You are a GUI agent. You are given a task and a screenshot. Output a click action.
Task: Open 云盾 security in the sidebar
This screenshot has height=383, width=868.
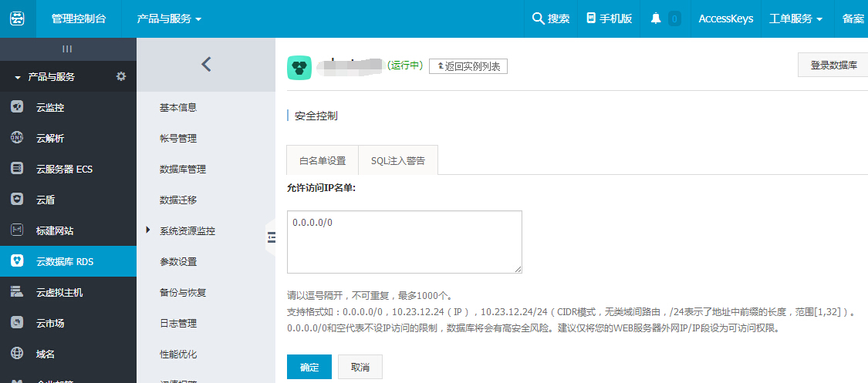[x=46, y=200]
